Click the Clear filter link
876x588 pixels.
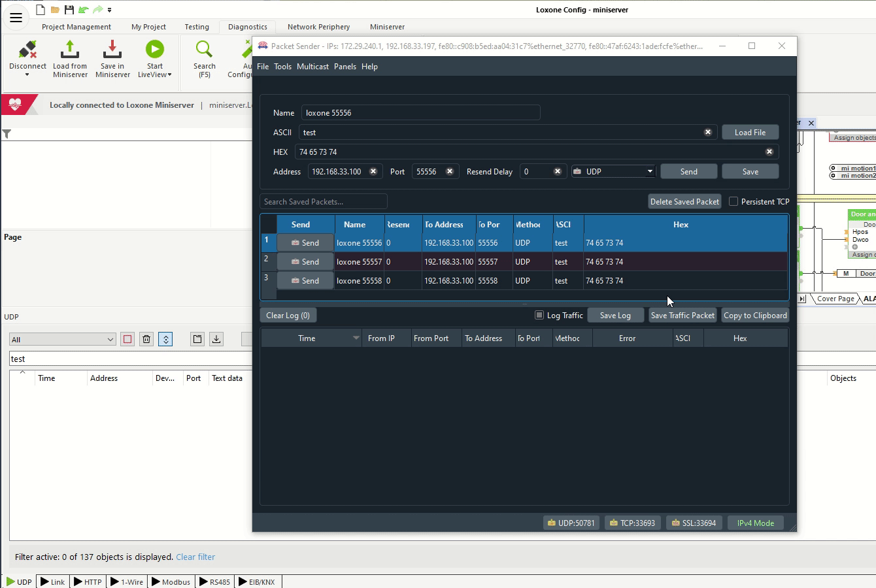[195, 557]
